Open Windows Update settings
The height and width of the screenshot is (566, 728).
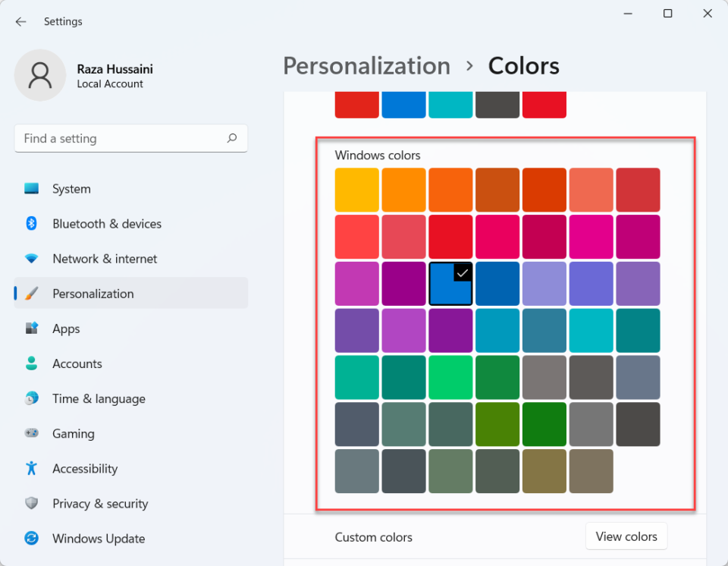tap(98, 538)
